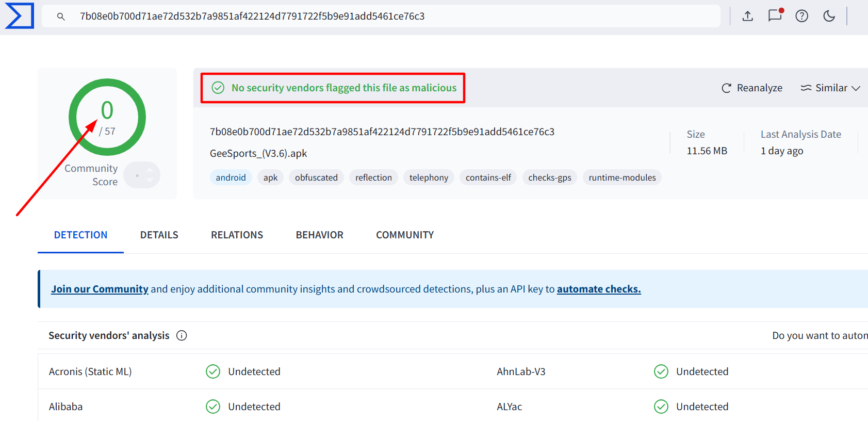This screenshot has width=868, height=421.
Task: Click the ALYac Undetected check icon
Action: pos(661,407)
